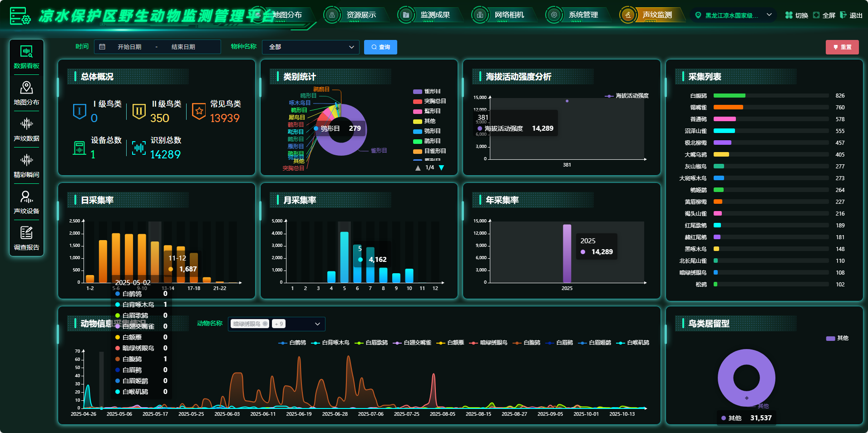
Task: Click the red 重置 reset button
Action: (842, 47)
